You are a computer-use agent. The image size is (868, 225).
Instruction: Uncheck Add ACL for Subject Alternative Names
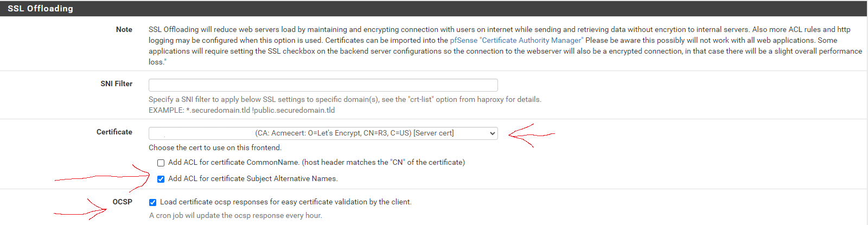tap(161, 179)
